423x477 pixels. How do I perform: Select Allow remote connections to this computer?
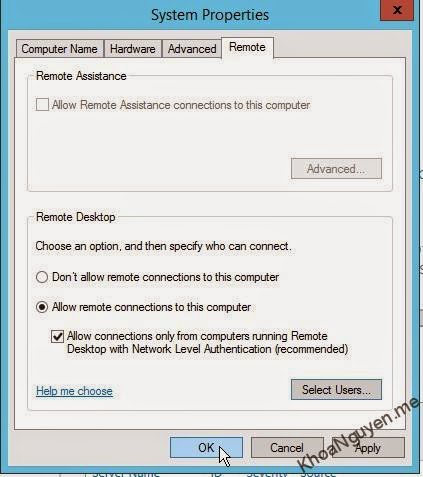point(42,307)
